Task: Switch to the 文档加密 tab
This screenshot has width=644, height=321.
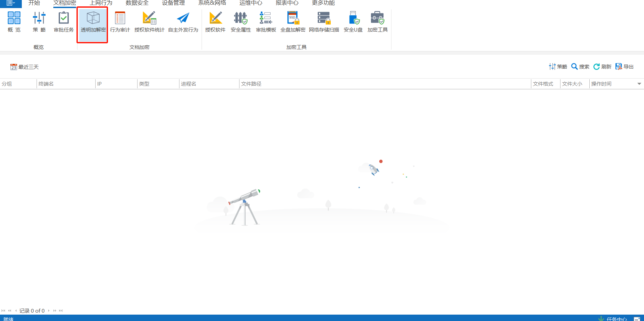Action: click(65, 3)
